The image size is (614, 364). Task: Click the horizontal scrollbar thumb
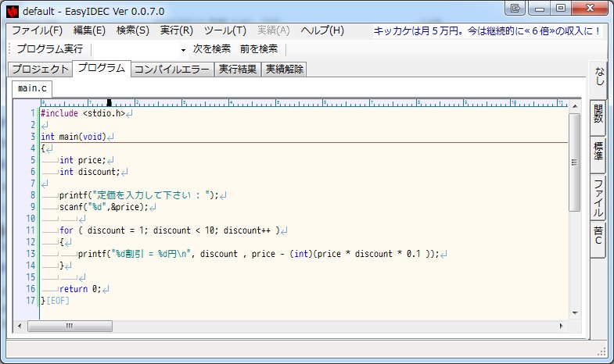(x=70, y=325)
